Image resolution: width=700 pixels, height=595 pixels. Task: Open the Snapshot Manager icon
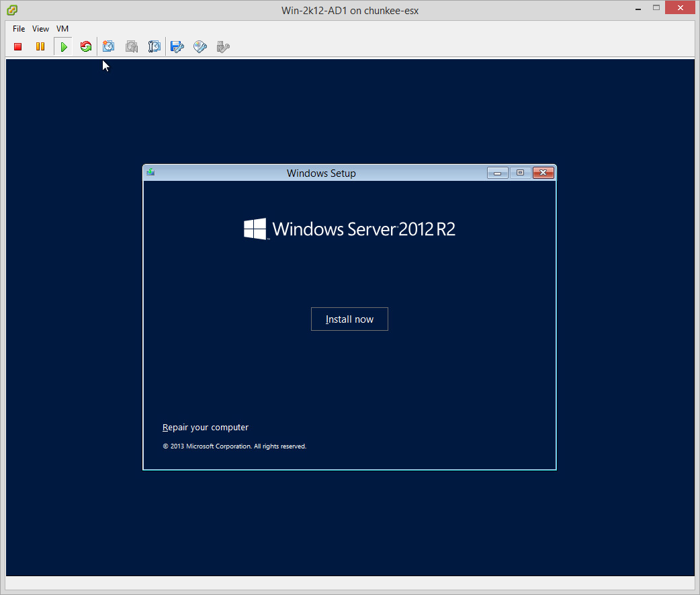(x=155, y=47)
